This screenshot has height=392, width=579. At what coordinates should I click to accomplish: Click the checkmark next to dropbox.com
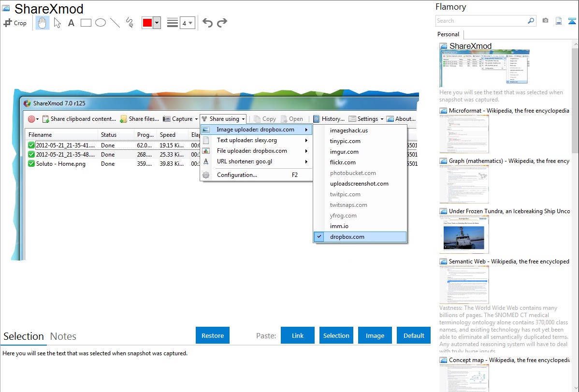point(319,236)
